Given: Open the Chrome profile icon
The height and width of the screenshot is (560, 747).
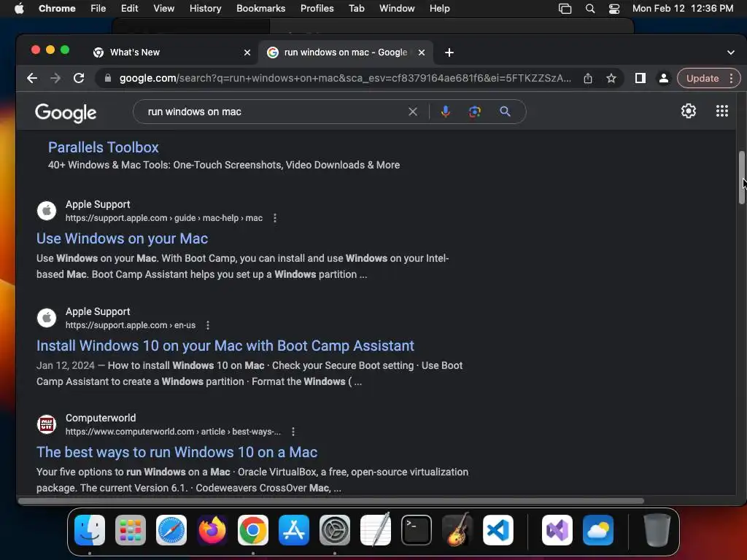Looking at the screenshot, I should pyautogui.click(x=663, y=78).
